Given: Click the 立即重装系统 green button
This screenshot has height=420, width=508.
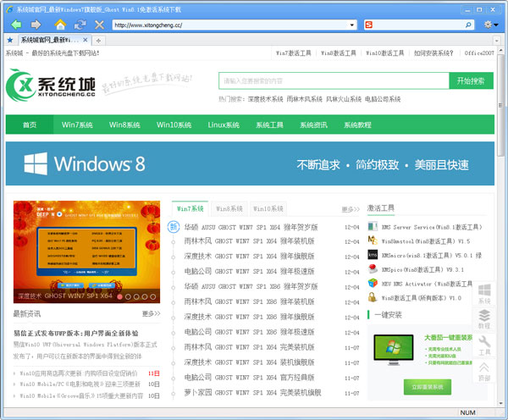Looking at the screenshot, I should point(428,387).
